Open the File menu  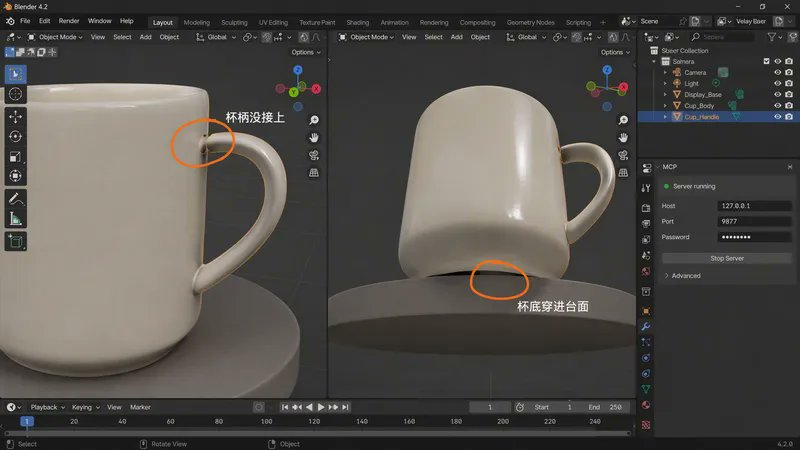[25, 21]
